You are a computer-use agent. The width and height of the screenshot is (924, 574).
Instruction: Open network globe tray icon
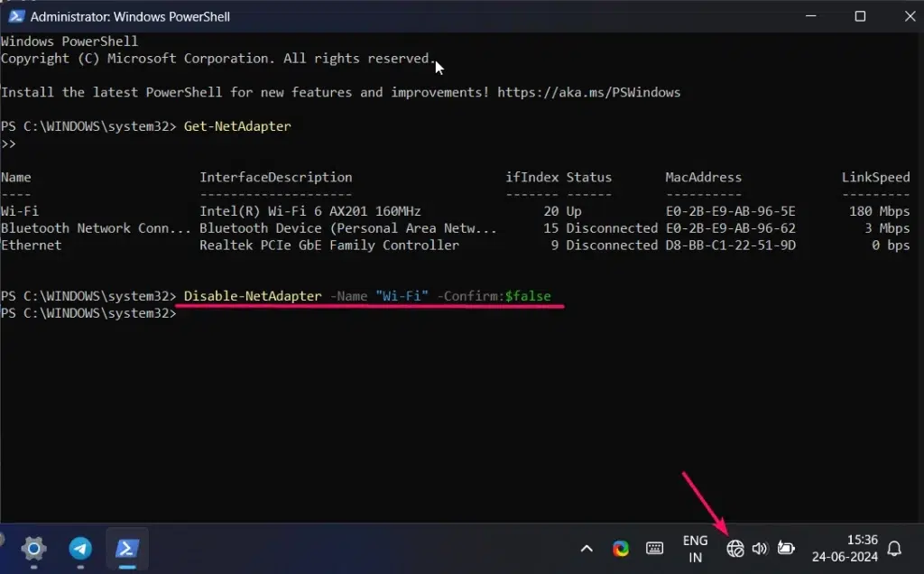point(735,549)
